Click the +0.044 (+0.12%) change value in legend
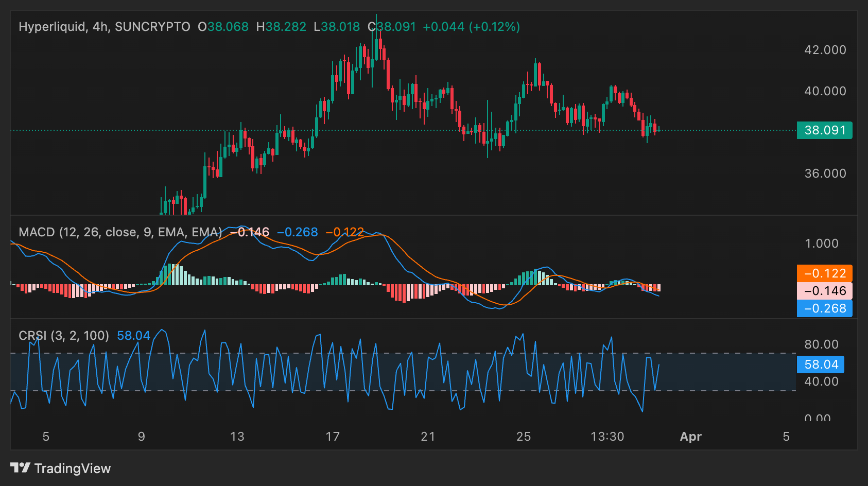The width and height of the screenshot is (868, 486). pos(471,27)
